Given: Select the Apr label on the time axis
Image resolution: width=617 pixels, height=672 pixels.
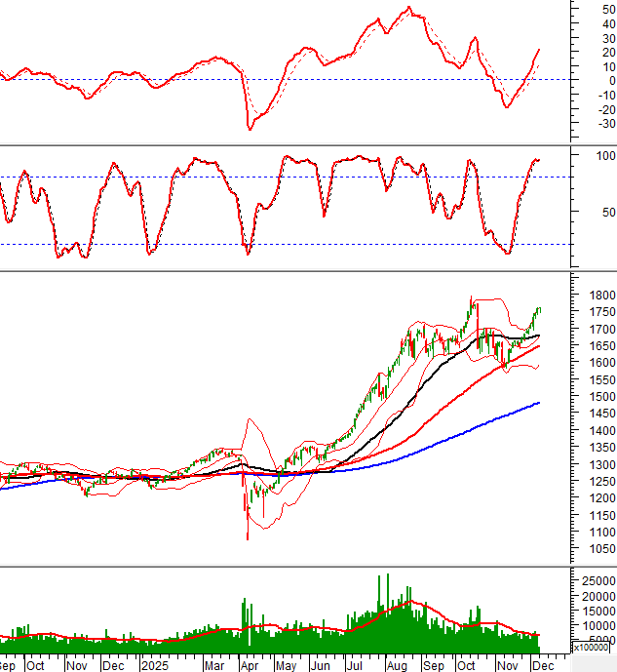Looking at the screenshot, I should (250, 666).
